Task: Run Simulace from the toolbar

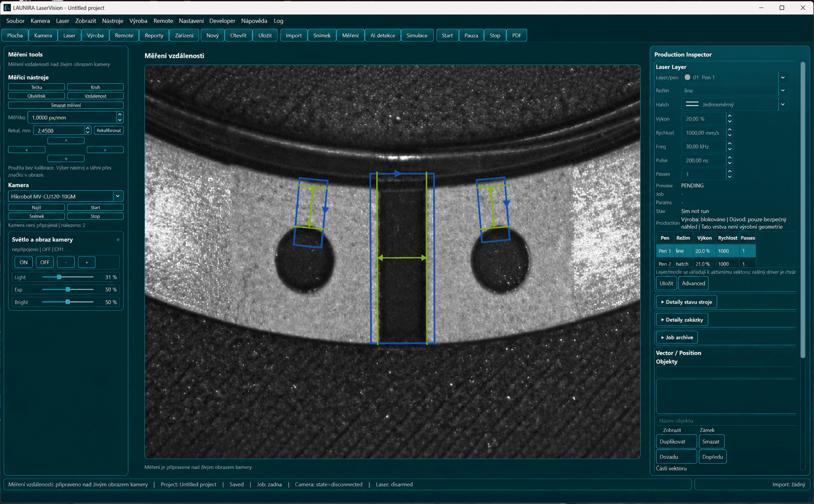Action: pos(417,35)
